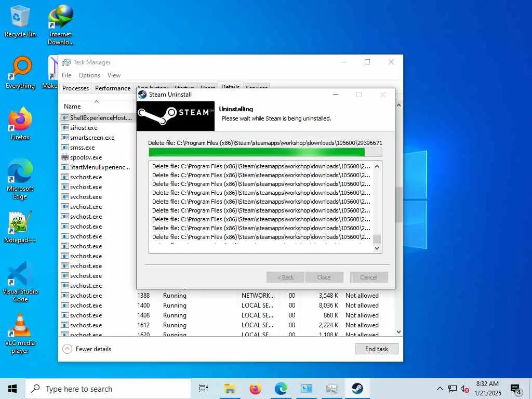Click the Steam icon in Uninstall title bar
532x399 pixels.
[x=142, y=95]
